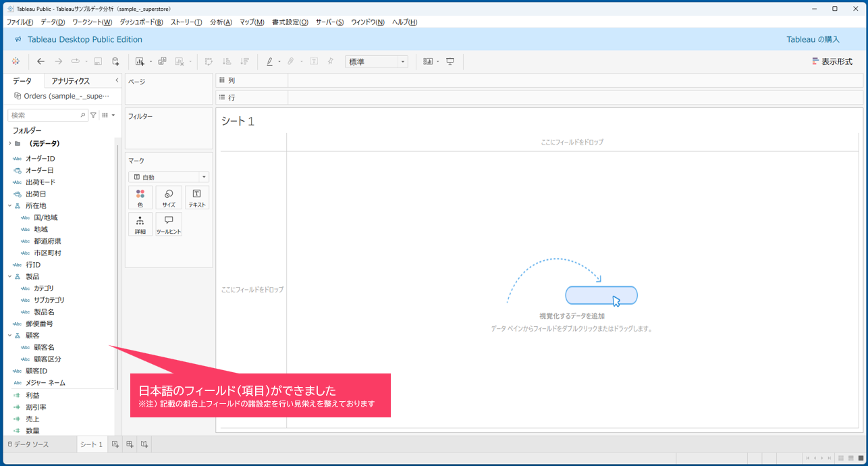This screenshot has width=868, height=466.
Task: Collapse the 顧客 hierarchy
Action: tap(9, 336)
